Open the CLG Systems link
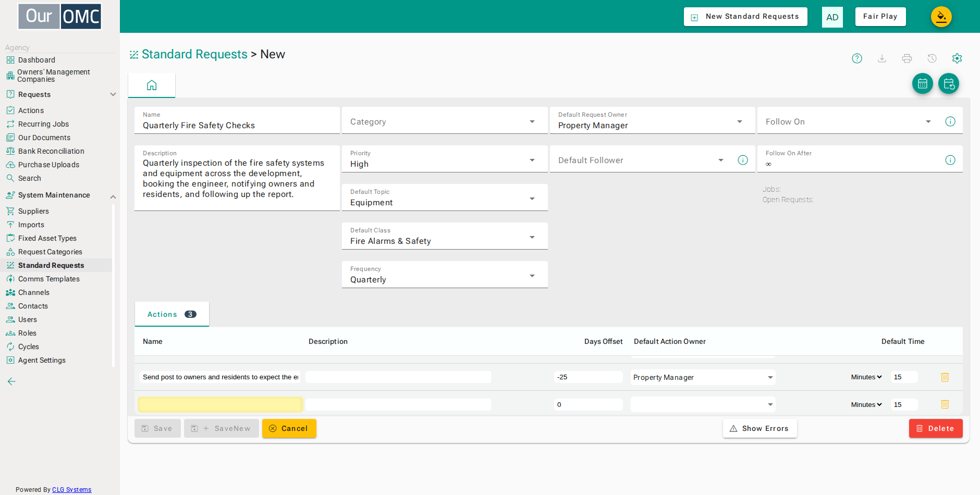The height and width of the screenshot is (495, 980). pos(71,489)
